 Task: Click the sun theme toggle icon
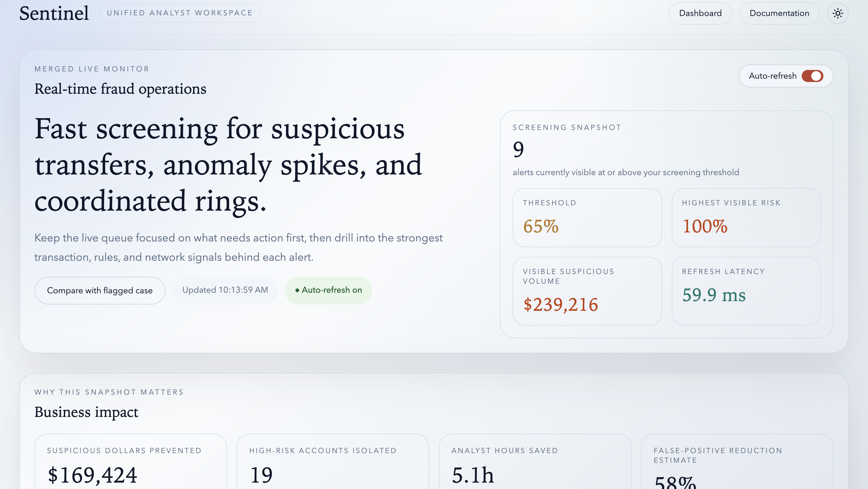coord(837,14)
